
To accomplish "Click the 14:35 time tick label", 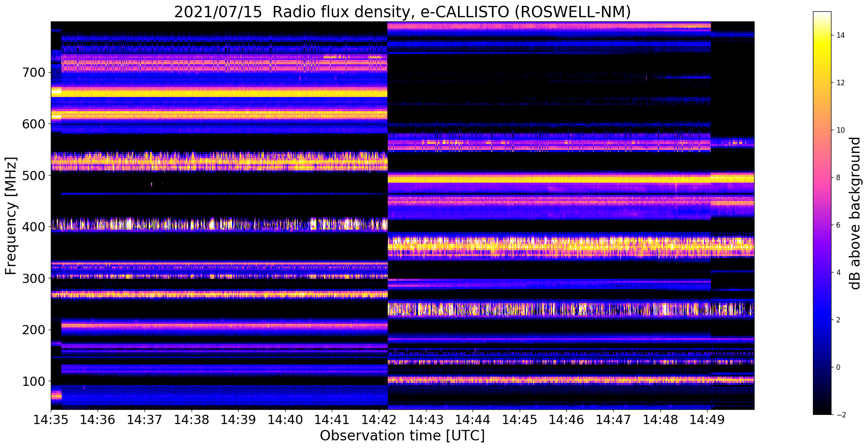I will coord(51,420).
